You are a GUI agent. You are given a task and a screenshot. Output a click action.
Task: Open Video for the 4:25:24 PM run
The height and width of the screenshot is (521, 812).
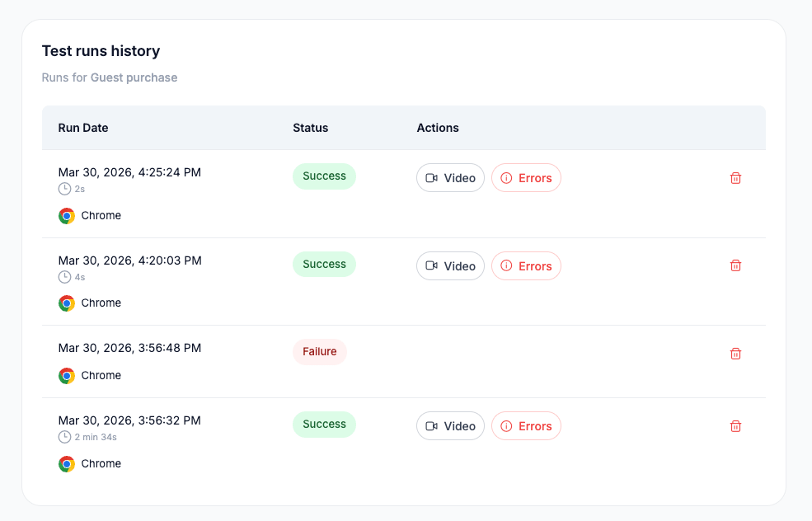click(x=450, y=178)
